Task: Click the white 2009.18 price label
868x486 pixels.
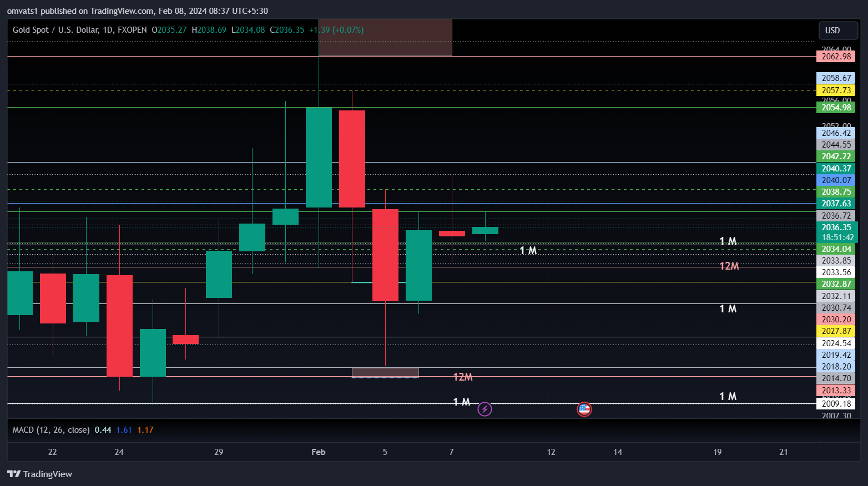Action: [836, 404]
